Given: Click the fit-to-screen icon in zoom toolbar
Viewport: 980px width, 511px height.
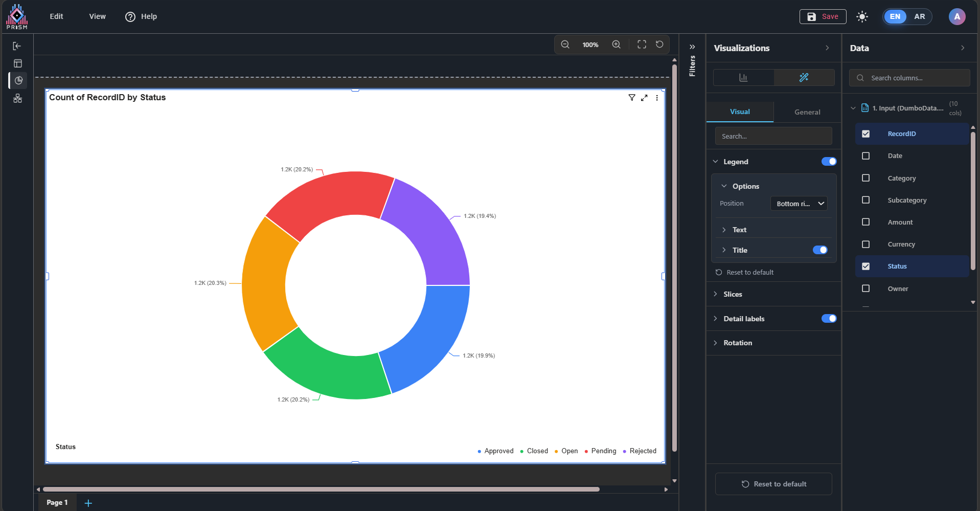Looking at the screenshot, I should (x=642, y=45).
